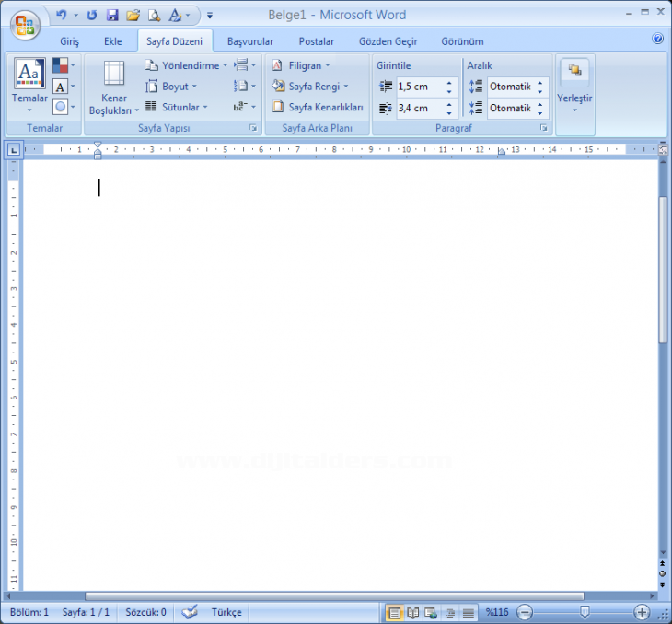The height and width of the screenshot is (624, 672).
Task: Switch to the Giriş tab
Action: point(69,41)
